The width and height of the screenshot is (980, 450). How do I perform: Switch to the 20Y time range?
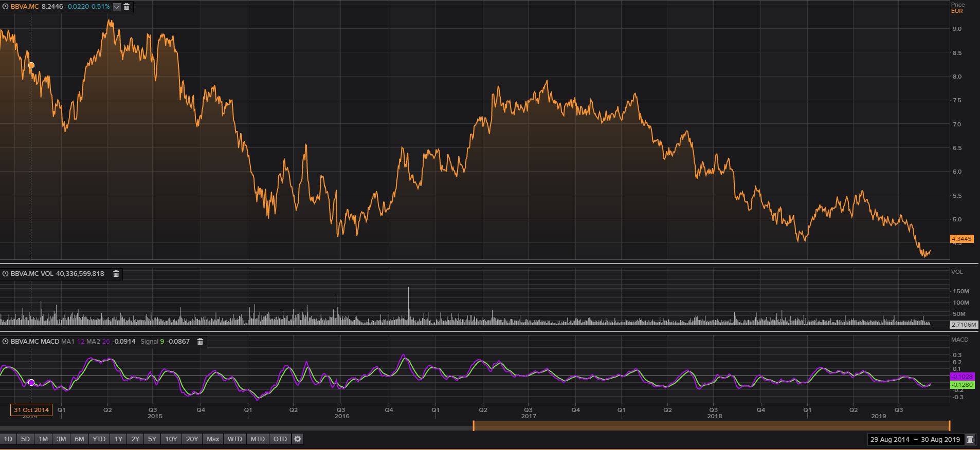coord(192,439)
